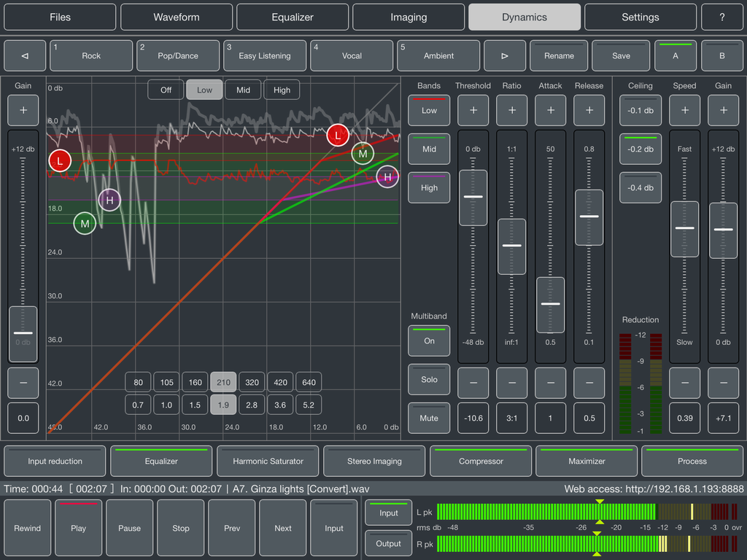Click the Threshold slider handle
This screenshot has height=560, width=747.
(x=473, y=197)
